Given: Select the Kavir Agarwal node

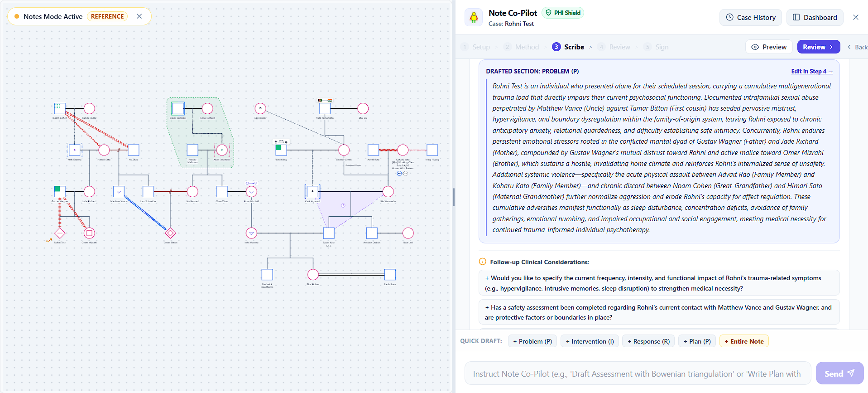Looking at the screenshot, I should point(312,191).
